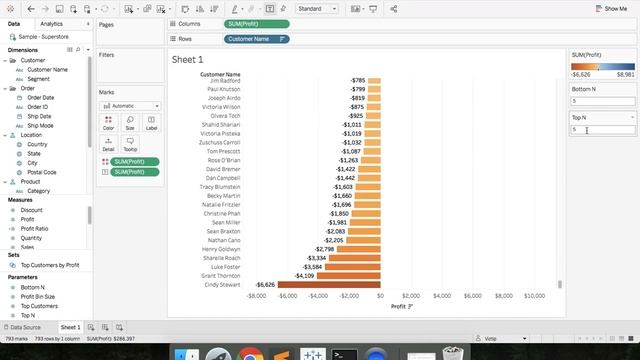Screen dimensions: 640x360
Task: Click the Color marks button
Action: tap(109, 123)
